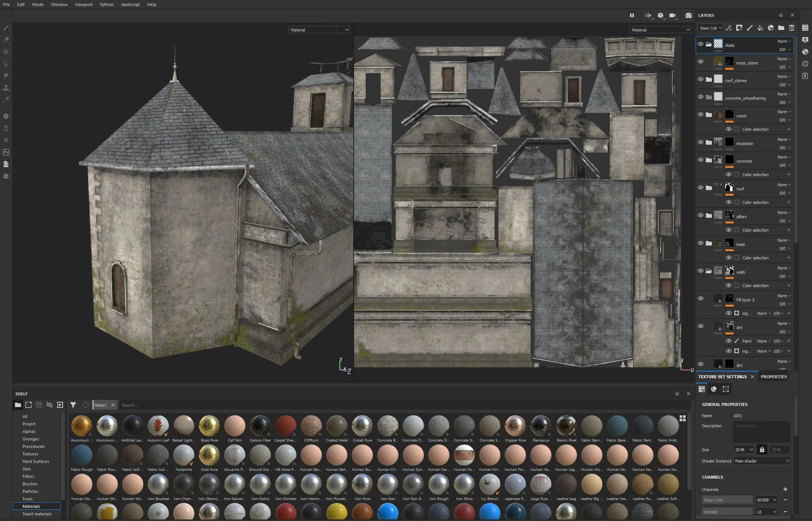Image resolution: width=812 pixels, height=521 pixels.
Task: Click the shelf filter funnel icon
Action: click(73, 405)
